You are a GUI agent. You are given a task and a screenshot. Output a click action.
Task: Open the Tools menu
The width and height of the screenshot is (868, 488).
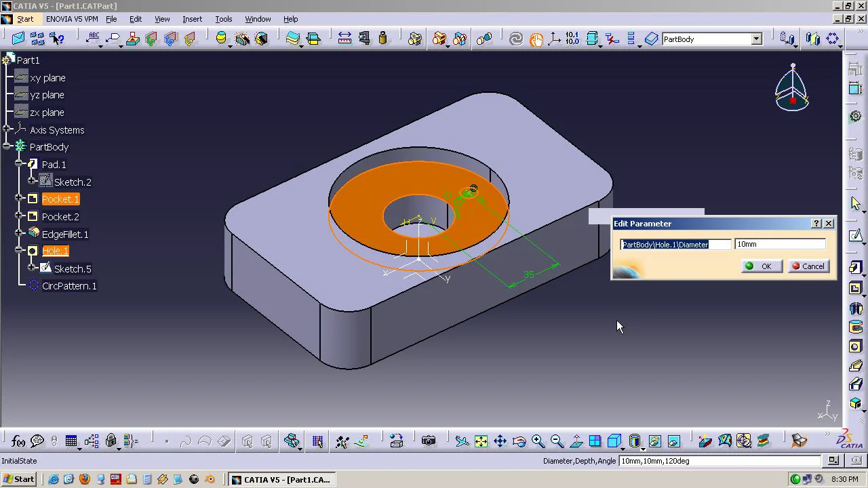click(223, 19)
